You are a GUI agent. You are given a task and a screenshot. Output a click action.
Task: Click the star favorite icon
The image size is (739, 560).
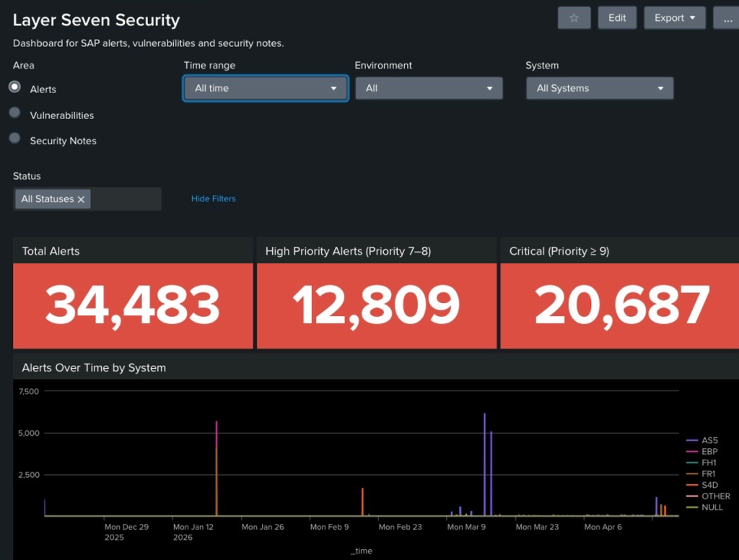click(574, 18)
